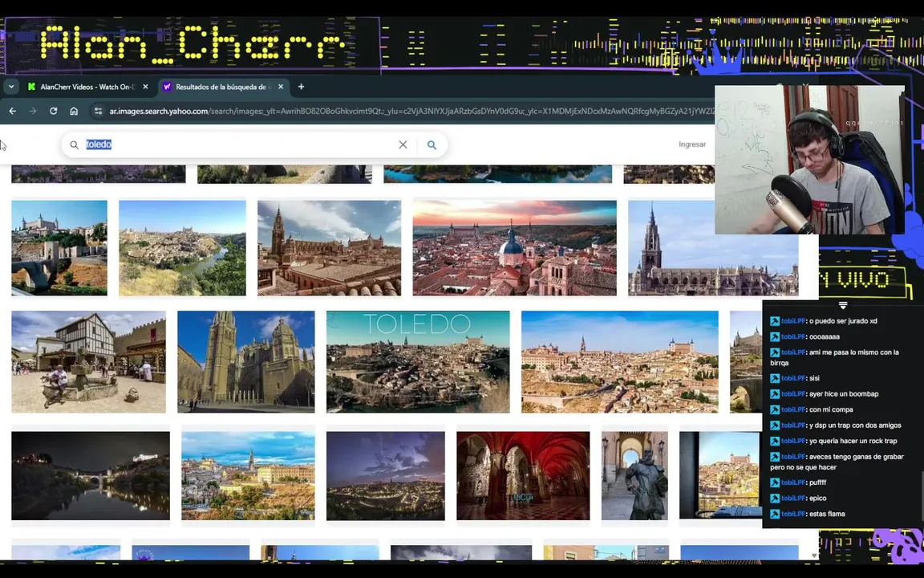924x578 pixels.
Task: Click chat message 'o puedo ser jurado xd'
Action: [843, 321]
